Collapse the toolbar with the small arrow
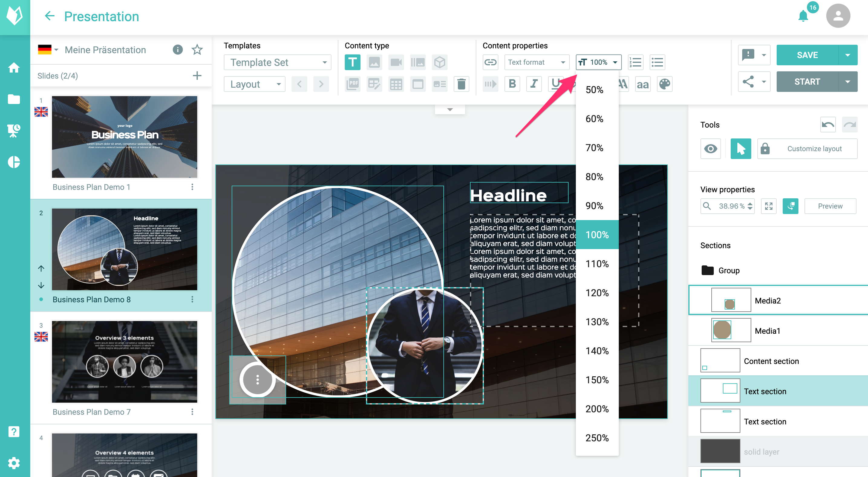 pyautogui.click(x=450, y=109)
